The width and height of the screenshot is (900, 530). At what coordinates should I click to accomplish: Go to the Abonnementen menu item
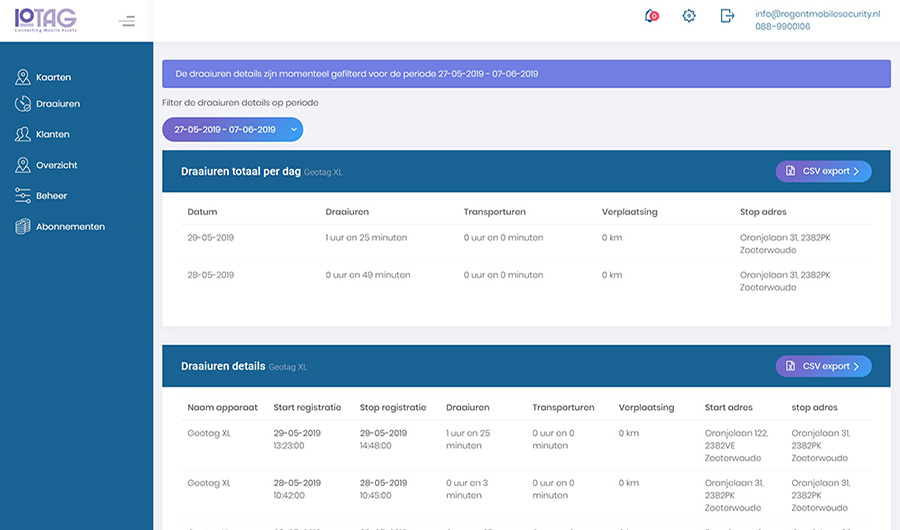pyautogui.click(x=70, y=227)
